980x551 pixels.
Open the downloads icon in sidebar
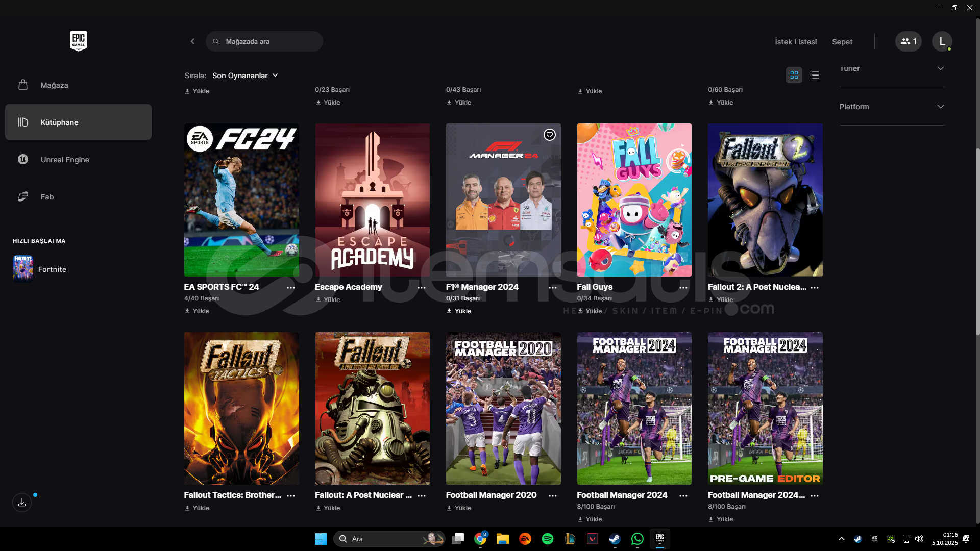[22, 503]
